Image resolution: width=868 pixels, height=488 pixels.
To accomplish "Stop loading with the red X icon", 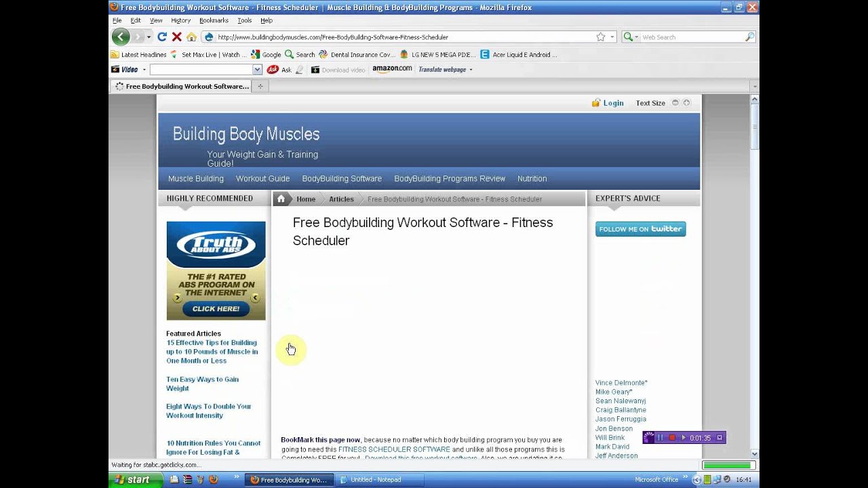I will pyautogui.click(x=176, y=37).
